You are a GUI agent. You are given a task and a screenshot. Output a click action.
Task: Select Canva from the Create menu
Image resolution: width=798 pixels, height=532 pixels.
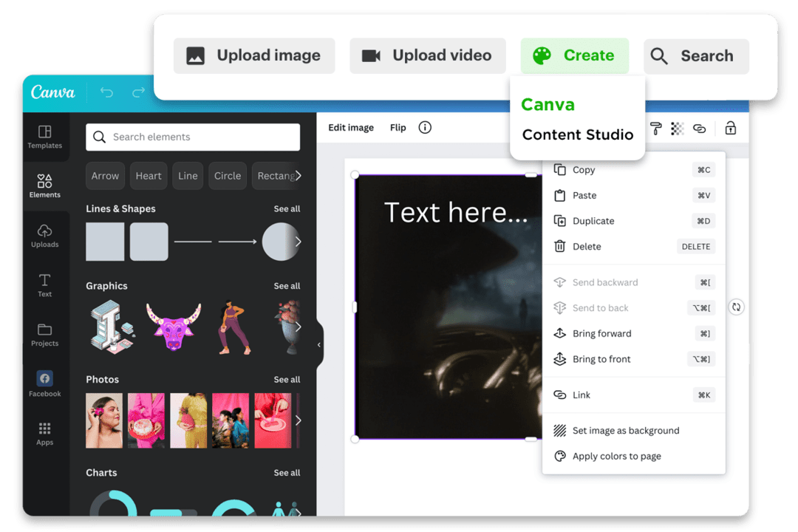[548, 104]
